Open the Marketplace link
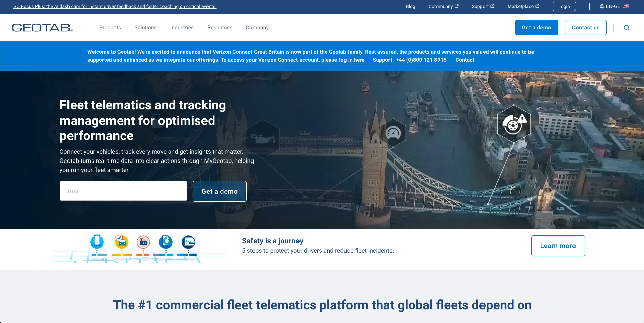Image resolution: width=644 pixels, height=323 pixels. pyautogui.click(x=523, y=6)
